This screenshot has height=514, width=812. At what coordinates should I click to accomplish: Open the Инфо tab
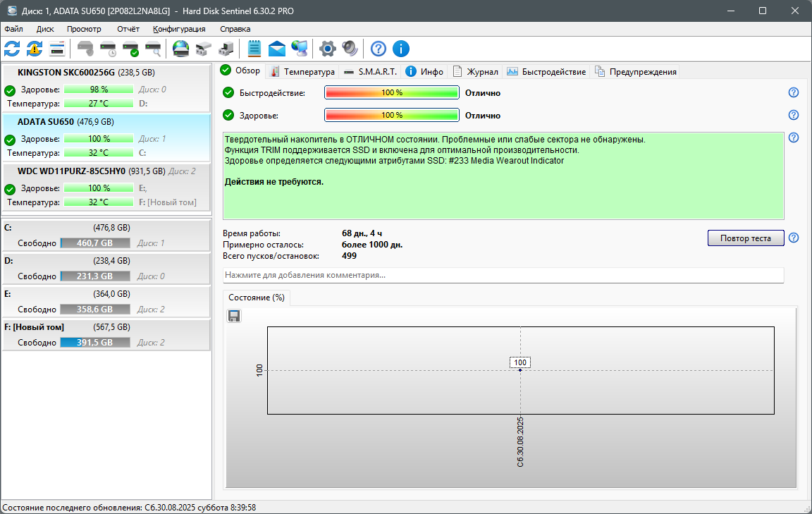coord(424,71)
